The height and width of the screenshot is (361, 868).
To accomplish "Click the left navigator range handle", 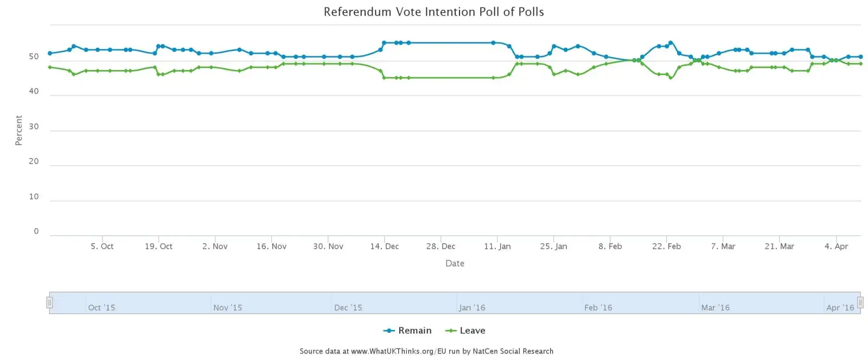I will coord(49,302).
